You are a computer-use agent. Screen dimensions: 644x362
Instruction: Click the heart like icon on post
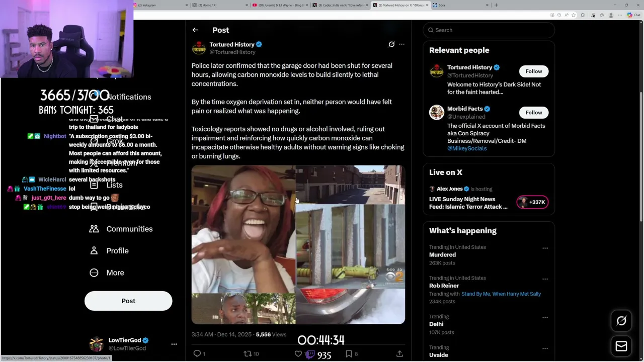point(298,353)
